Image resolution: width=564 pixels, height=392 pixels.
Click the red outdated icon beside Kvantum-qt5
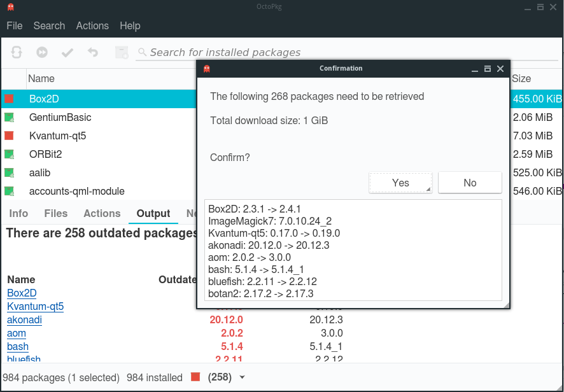pos(9,136)
